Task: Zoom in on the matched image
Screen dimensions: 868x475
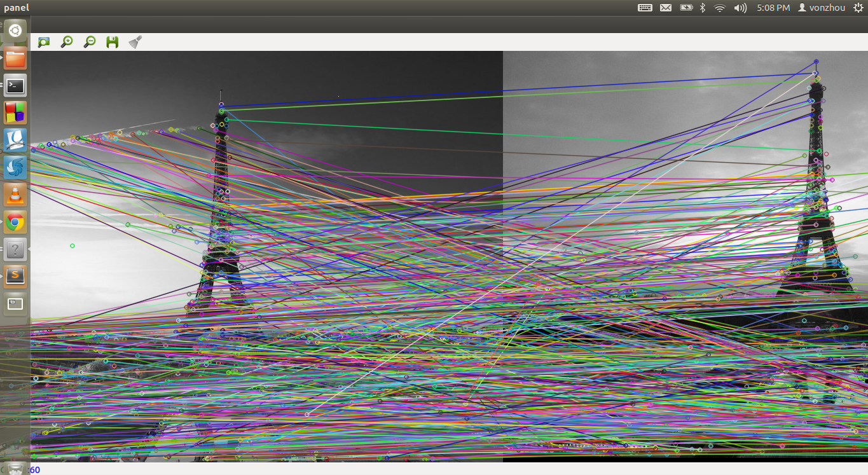Action: [67, 42]
